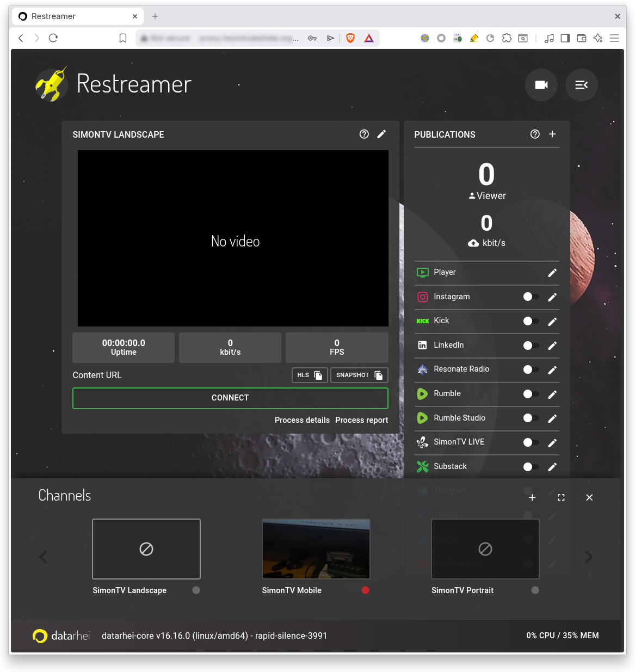The image size is (635, 672).
Task: Toggle the Kick publication switch
Action: (x=531, y=321)
